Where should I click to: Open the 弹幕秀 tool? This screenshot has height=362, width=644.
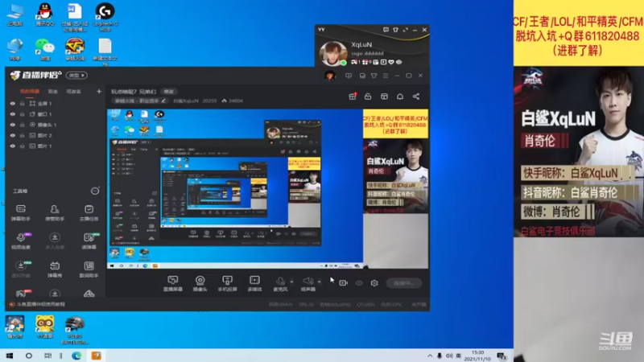coord(54,269)
